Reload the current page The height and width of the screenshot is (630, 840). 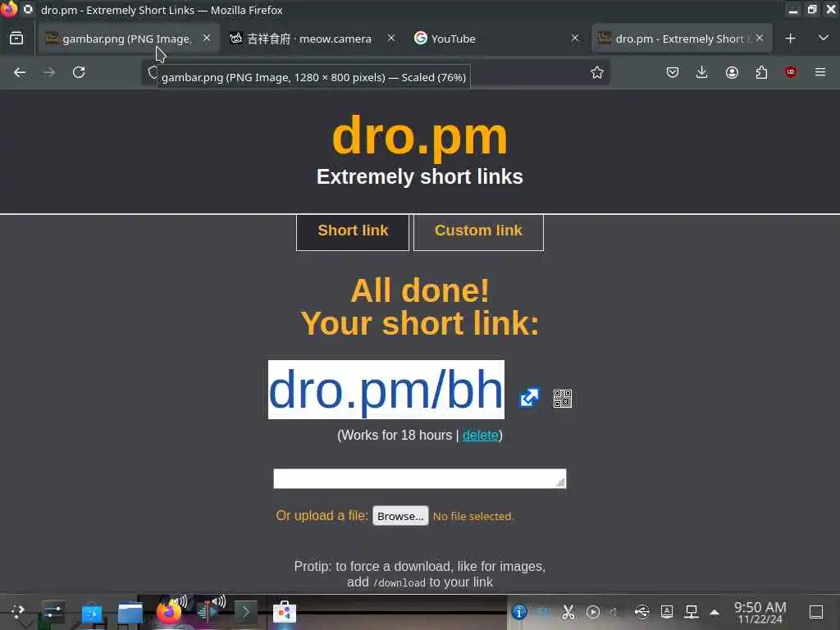(x=79, y=72)
